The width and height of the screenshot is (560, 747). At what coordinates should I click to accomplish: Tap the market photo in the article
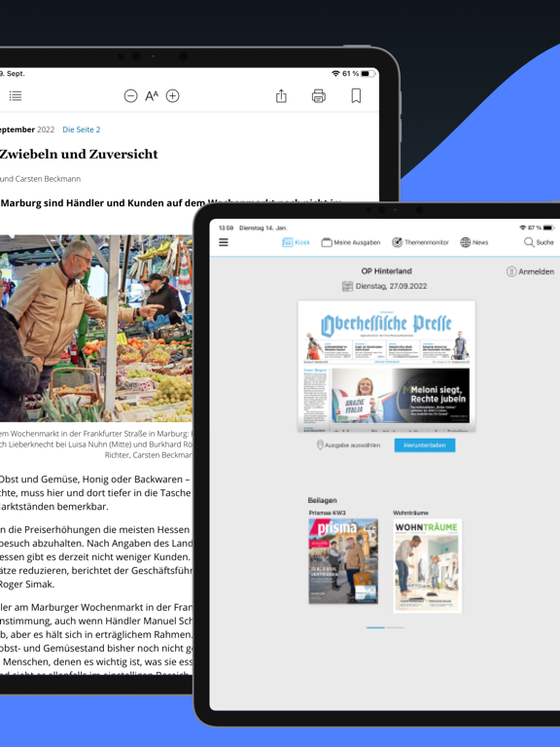pyautogui.click(x=96, y=328)
